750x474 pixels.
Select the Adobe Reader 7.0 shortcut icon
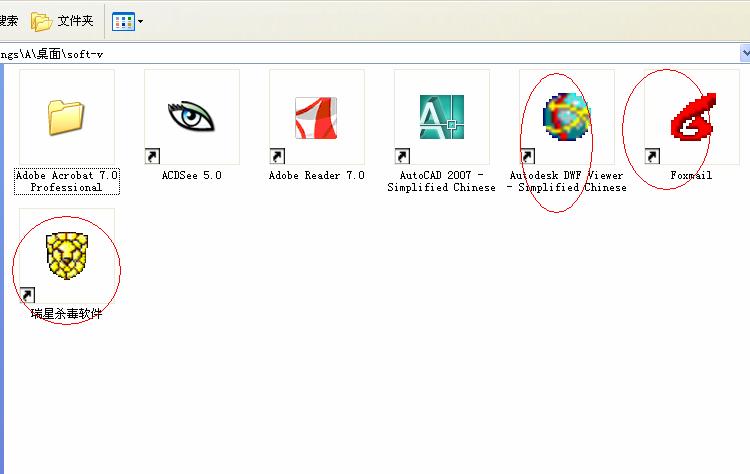pos(316,118)
